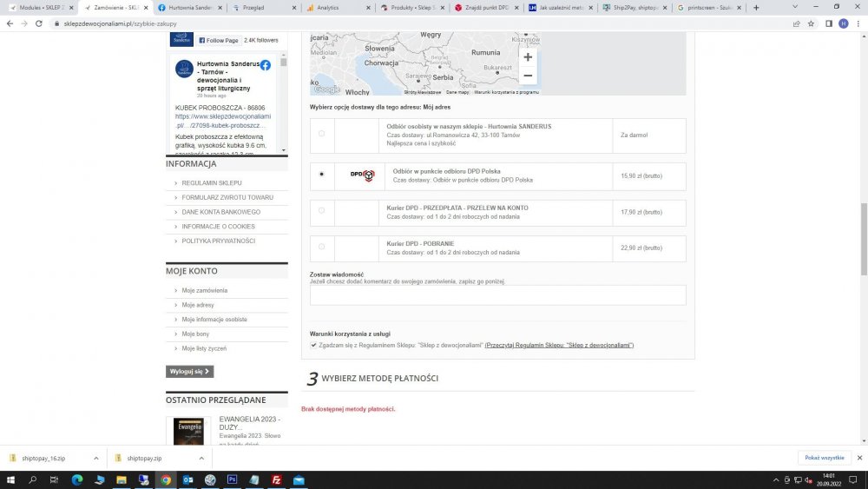Viewport: 868px width, 489px height.
Task: Click the Follow Page button
Action: [x=218, y=41]
